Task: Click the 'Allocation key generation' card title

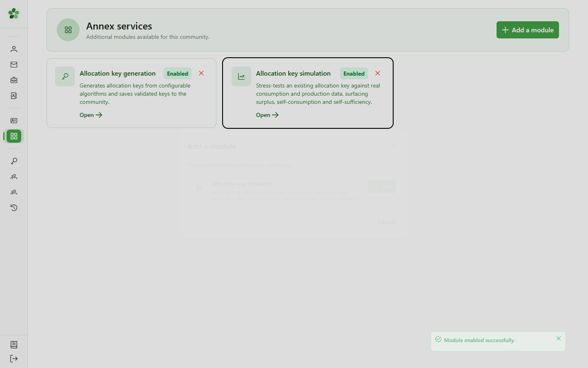Action: [118, 73]
